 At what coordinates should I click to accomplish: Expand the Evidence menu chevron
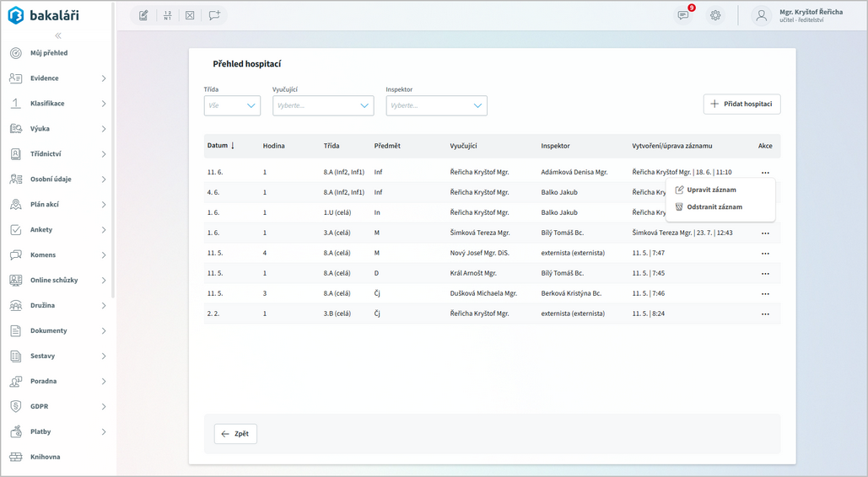coord(104,78)
